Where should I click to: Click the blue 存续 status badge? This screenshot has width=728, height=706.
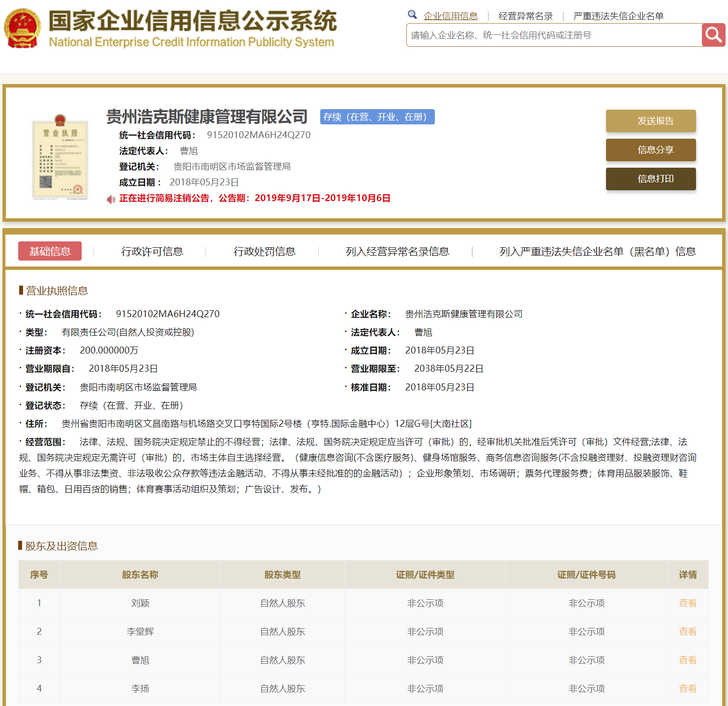coord(377,117)
